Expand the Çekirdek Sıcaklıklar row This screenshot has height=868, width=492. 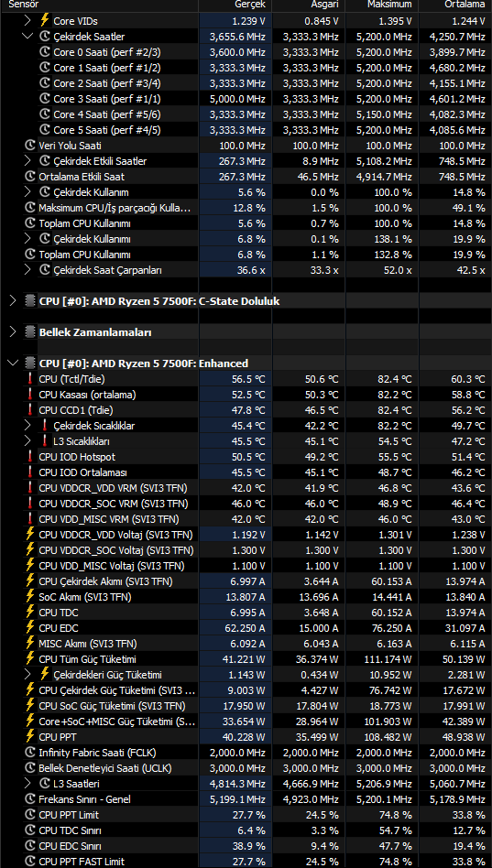(27, 426)
